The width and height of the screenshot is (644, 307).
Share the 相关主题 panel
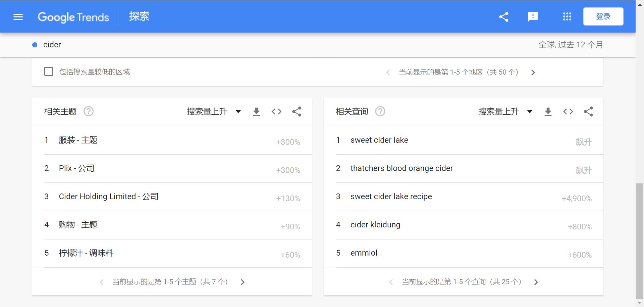pos(297,112)
